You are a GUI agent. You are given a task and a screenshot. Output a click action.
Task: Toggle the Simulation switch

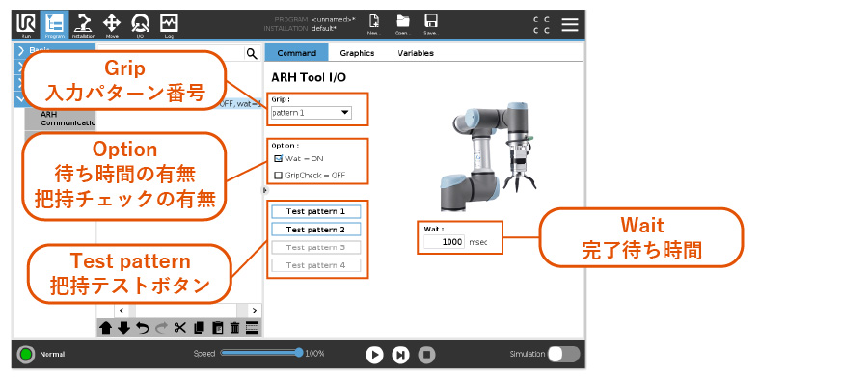tap(563, 354)
